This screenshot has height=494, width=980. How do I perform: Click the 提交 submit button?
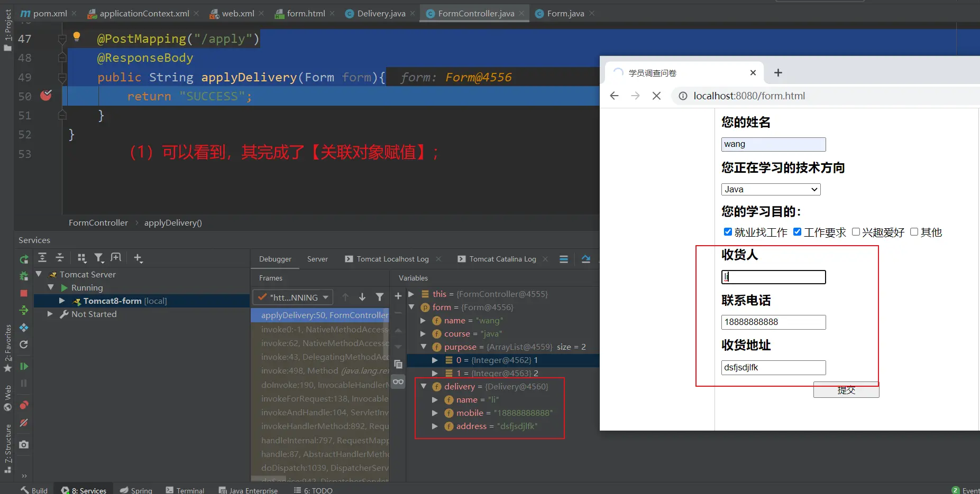coord(846,390)
